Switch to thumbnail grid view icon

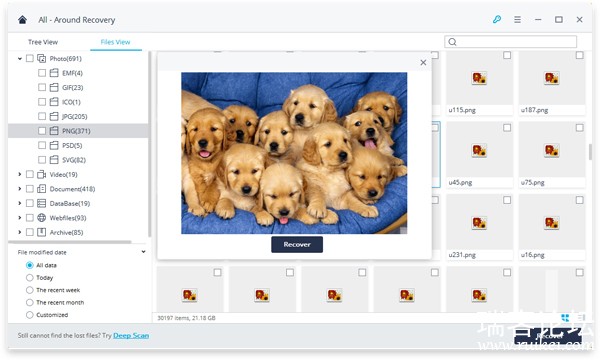(565, 318)
